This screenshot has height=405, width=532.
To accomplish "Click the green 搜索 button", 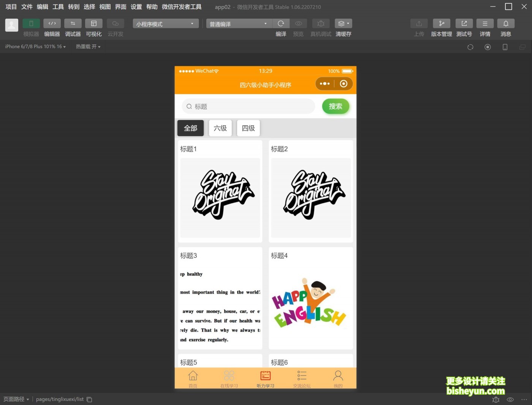I will [x=336, y=106].
